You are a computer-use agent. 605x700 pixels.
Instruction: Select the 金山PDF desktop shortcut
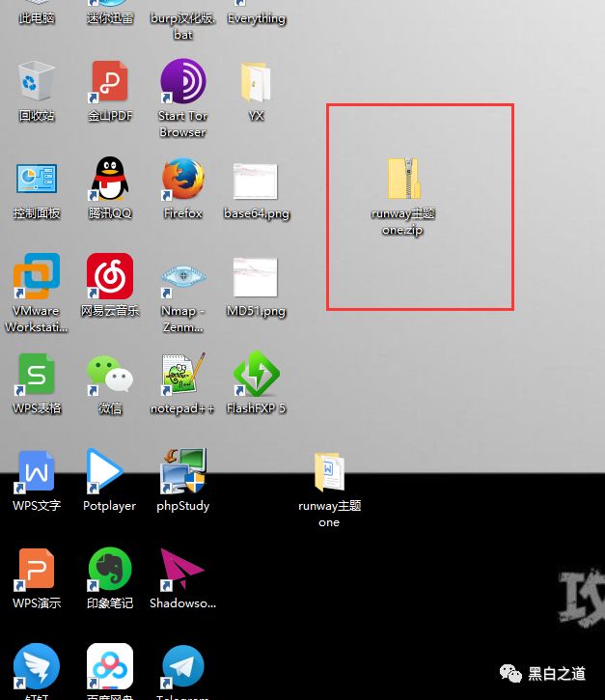pyautogui.click(x=110, y=83)
